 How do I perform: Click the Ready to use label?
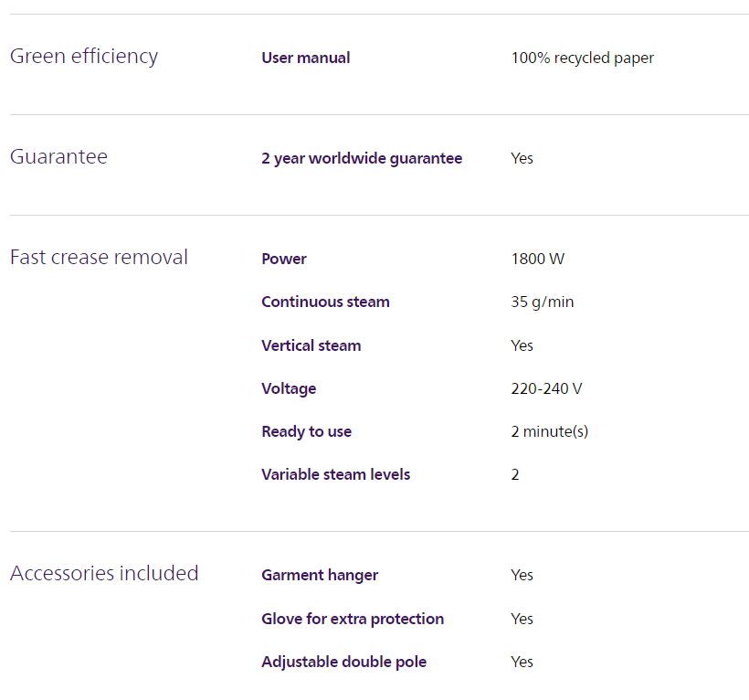click(306, 431)
